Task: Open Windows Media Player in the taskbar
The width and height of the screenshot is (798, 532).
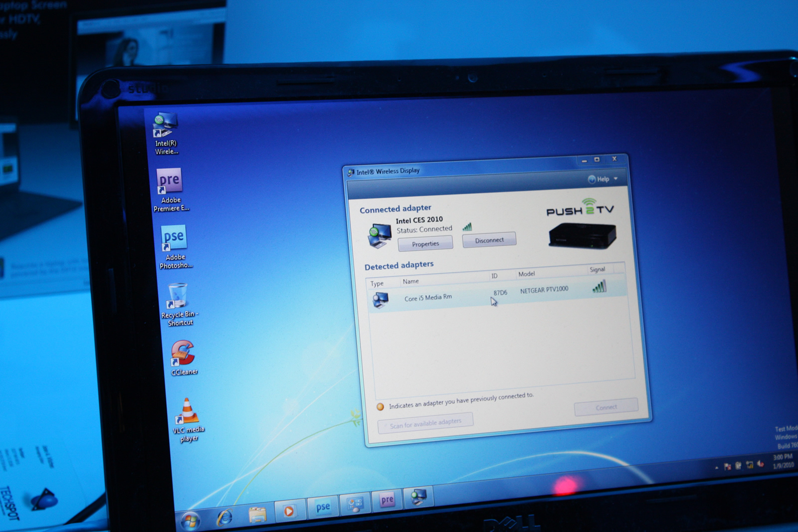Action: point(289,512)
